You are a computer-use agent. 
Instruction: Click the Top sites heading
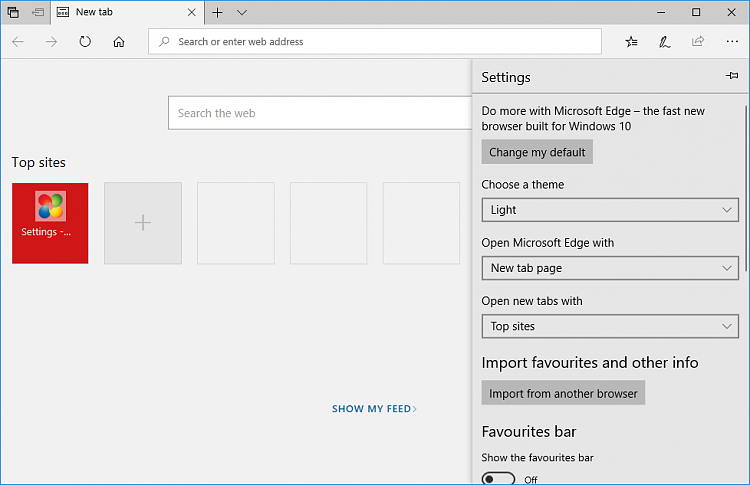tap(39, 163)
